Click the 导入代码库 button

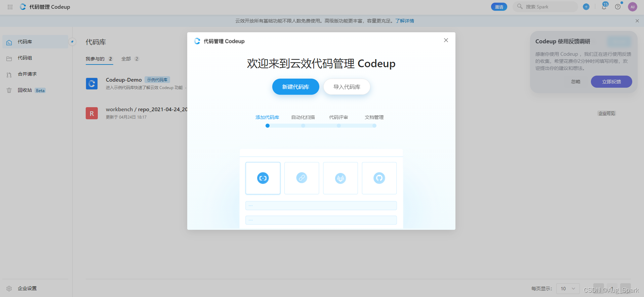pos(347,87)
